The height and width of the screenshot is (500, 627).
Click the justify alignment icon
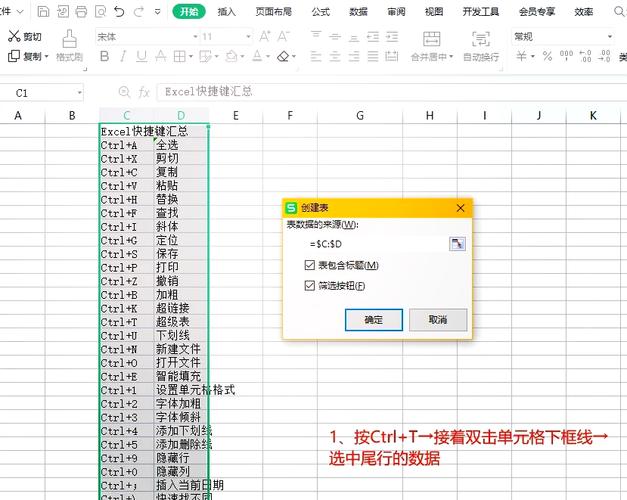(x=373, y=56)
